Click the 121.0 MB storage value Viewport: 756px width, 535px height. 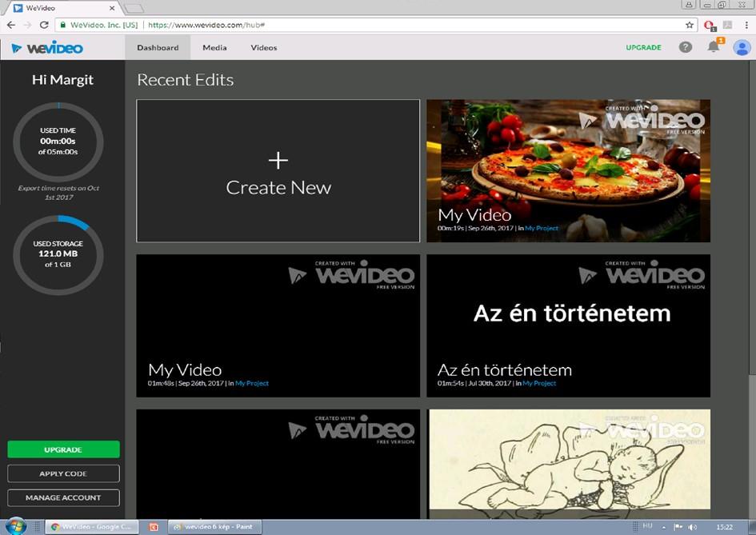pos(58,254)
